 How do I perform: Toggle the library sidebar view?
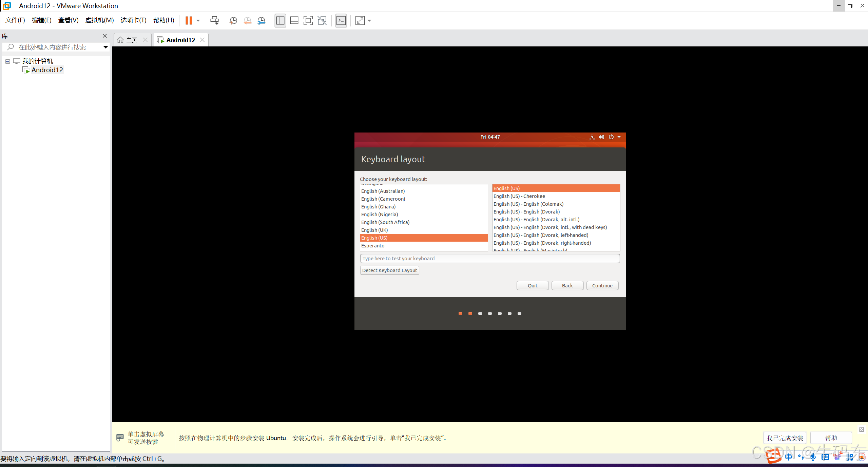click(x=280, y=21)
